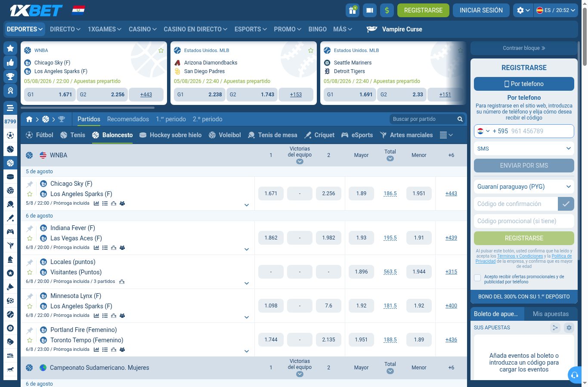Select football icon in left sidebar
The image size is (588, 387).
[x=10, y=135]
